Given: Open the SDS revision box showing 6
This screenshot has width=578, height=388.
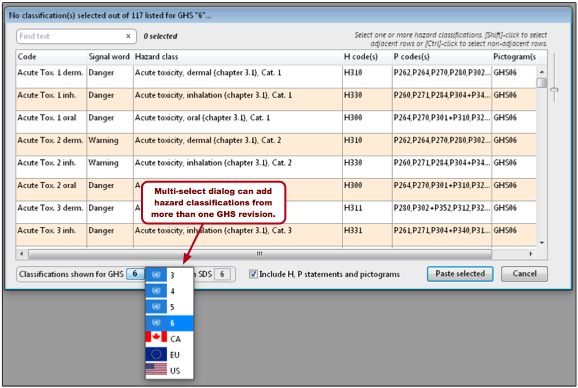Looking at the screenshot, I should (x=222, y=274).
